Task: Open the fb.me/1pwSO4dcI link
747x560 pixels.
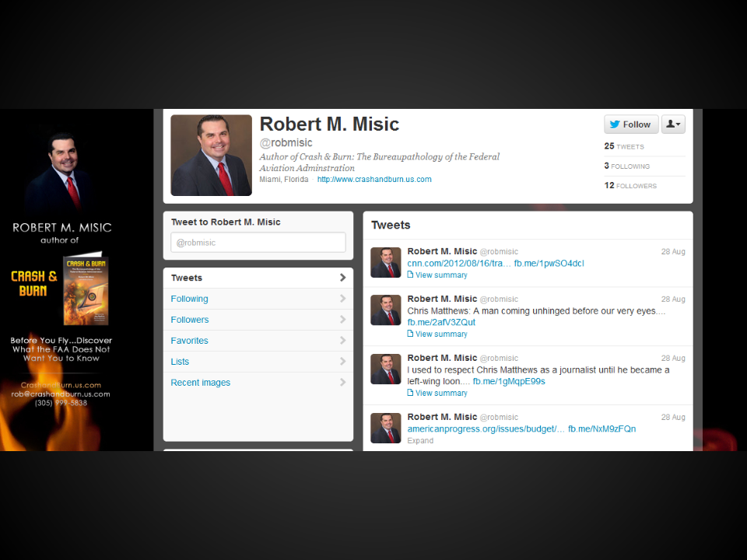Action: coord(549,264)
